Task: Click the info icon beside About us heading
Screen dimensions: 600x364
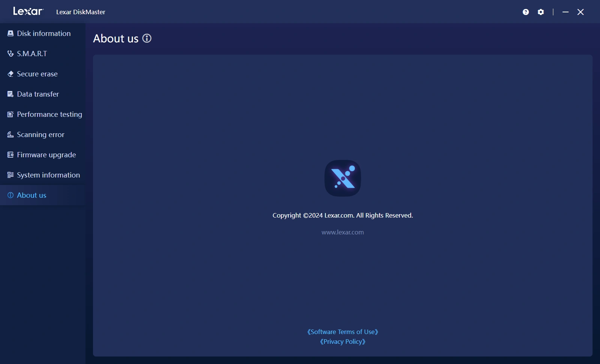Action: (x=147, y=38)
